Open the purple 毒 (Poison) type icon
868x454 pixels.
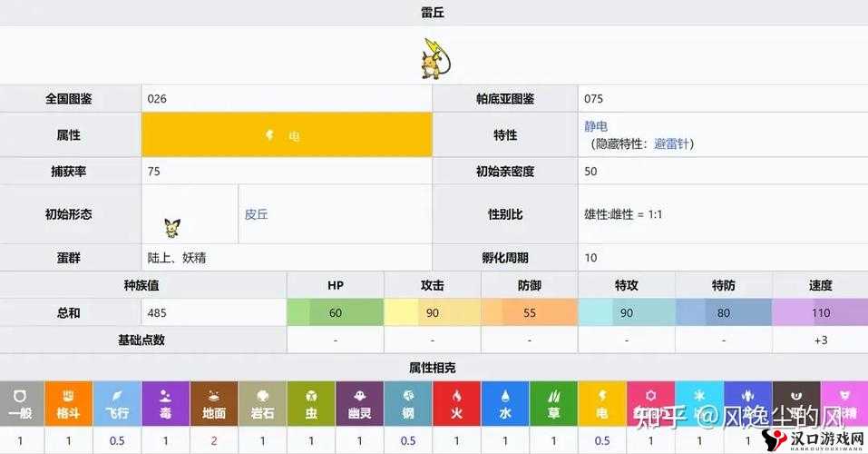pyautogui.click(x=165, y=403)
